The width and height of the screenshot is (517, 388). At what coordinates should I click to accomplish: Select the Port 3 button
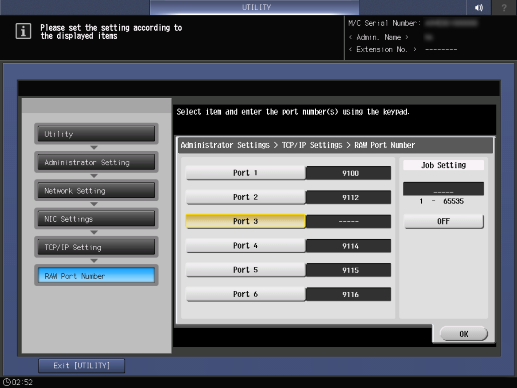[x=245, y=221]
